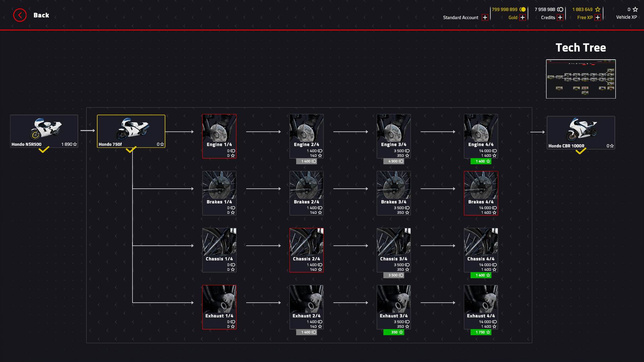Select the Hondo CBR 1000R motorcycle
The image size is (644, 362).
point(581,133)
